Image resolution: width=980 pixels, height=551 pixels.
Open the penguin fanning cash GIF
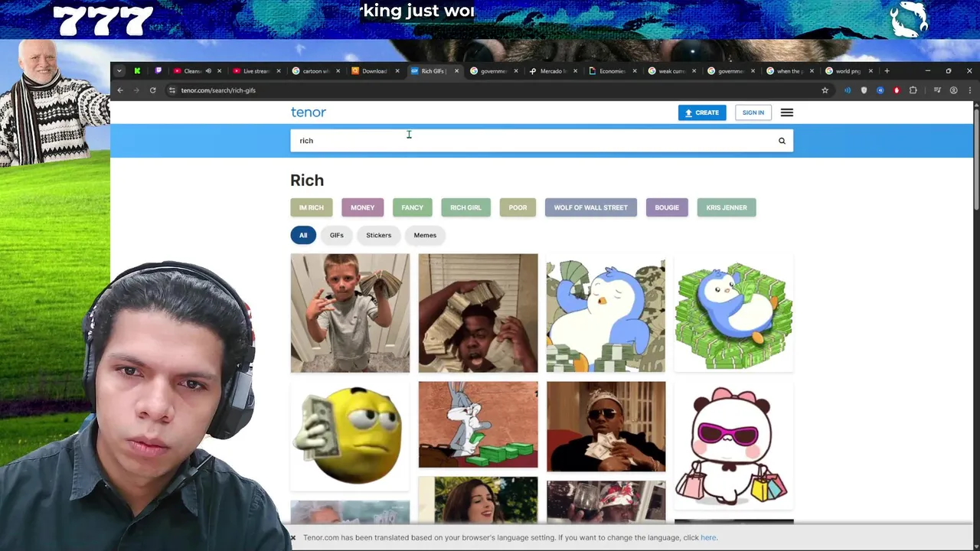click(x=606, y=313)
